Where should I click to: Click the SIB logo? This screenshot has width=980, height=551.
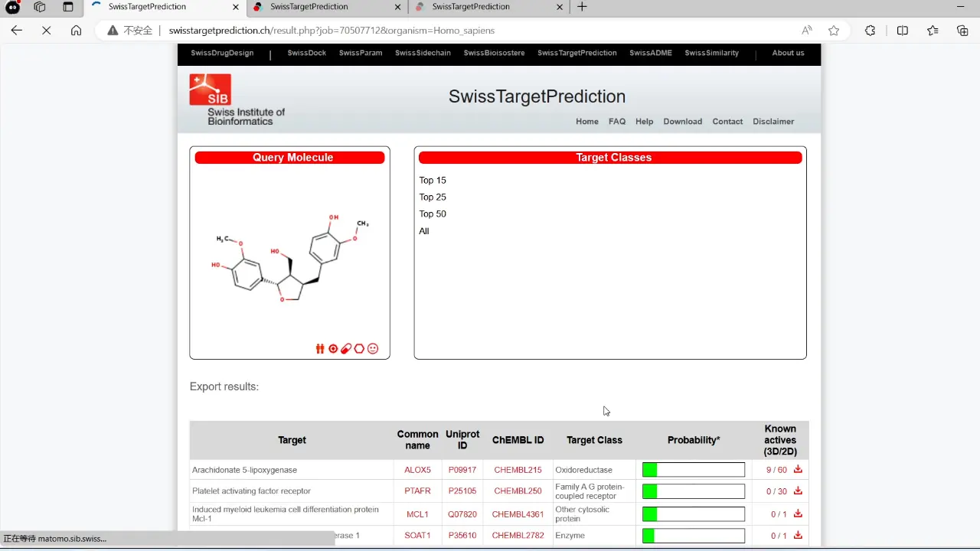point(210,90)
